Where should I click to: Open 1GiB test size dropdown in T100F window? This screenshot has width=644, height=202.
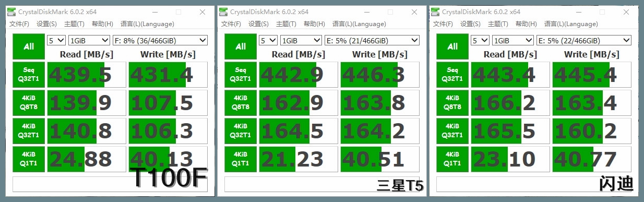pos(89,40)
